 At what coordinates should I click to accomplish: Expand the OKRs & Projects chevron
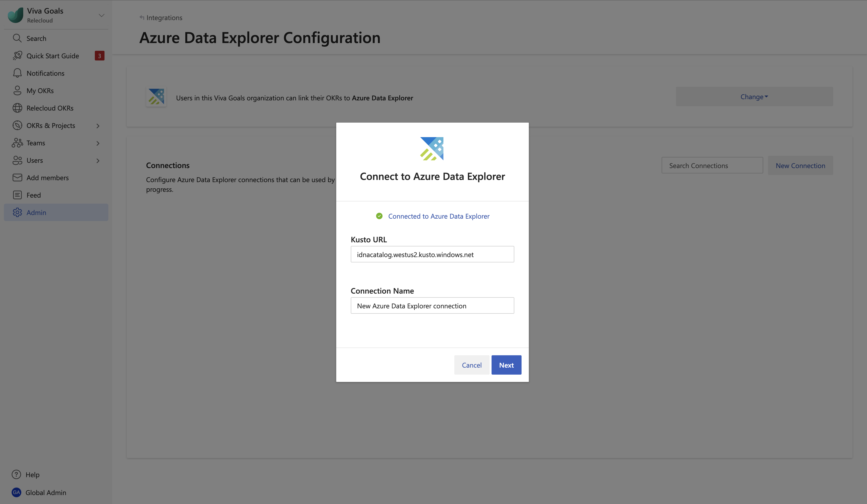98,126
